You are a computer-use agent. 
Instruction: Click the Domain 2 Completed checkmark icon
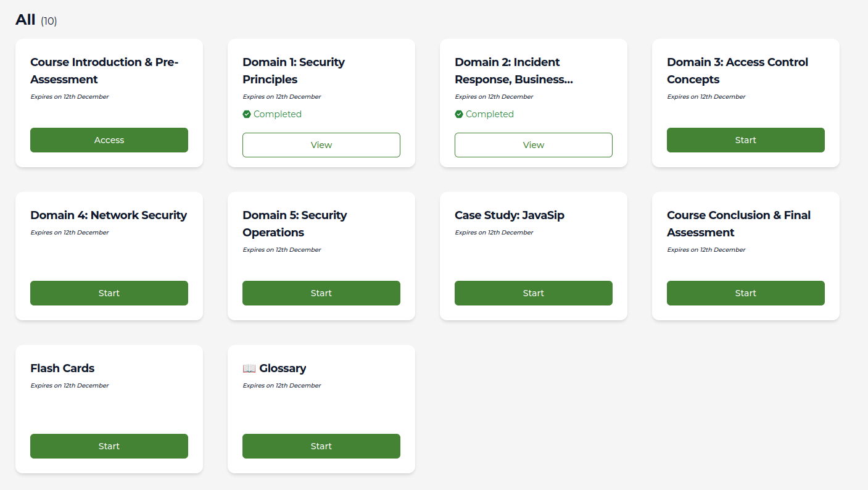459,114
